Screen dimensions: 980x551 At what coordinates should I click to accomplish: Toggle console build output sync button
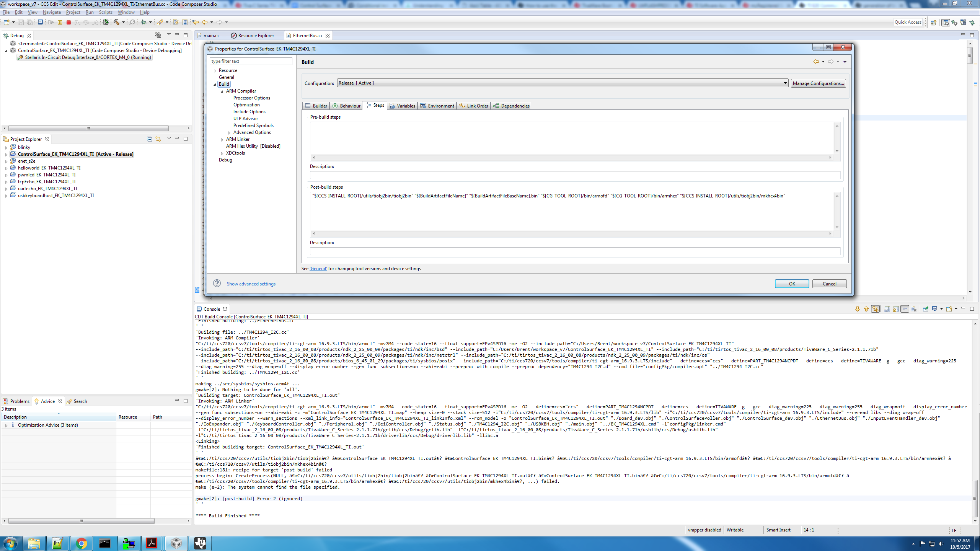(875, 309)
